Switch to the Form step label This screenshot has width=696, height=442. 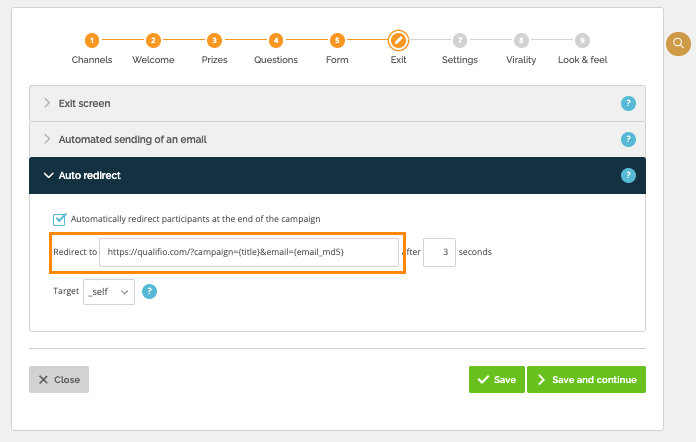[337, 60]
